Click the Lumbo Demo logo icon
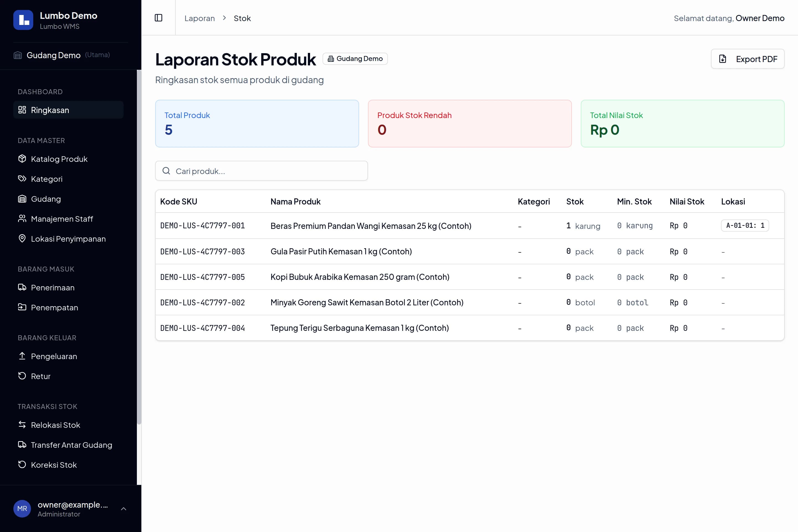The width and height of the screenshot is (798, 532). click(x=23, y=20)
